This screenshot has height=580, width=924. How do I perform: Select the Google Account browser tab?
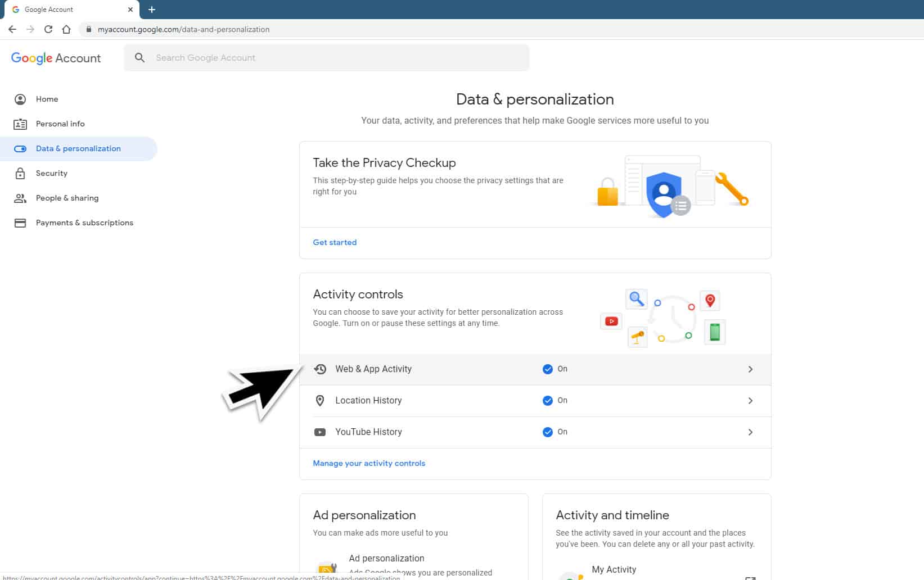[72, 10]
